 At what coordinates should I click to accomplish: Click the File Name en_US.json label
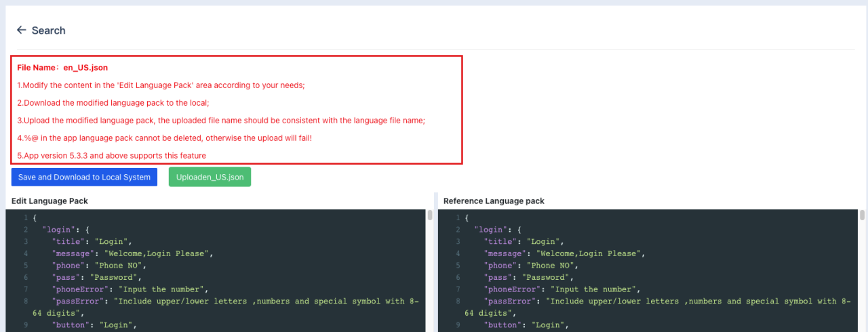coord(62,68)
